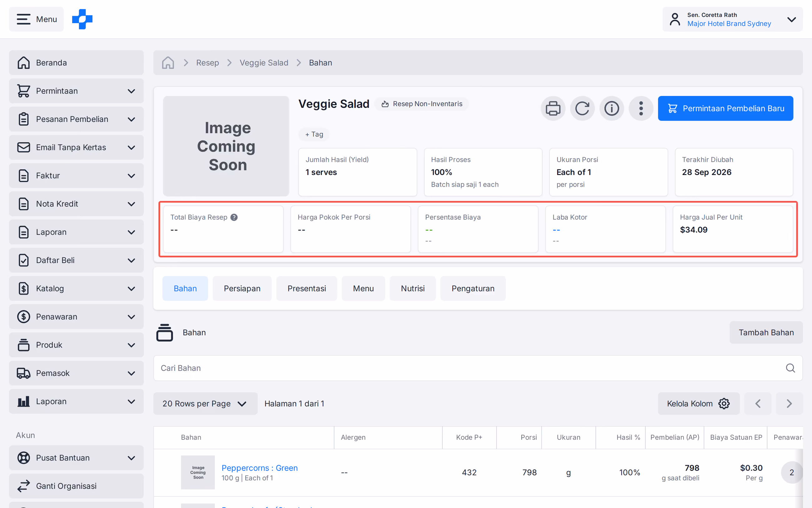This screenshot has height=508, width=812.
Task: Click the Resep breadcrumb link
Action: (207, 63)
